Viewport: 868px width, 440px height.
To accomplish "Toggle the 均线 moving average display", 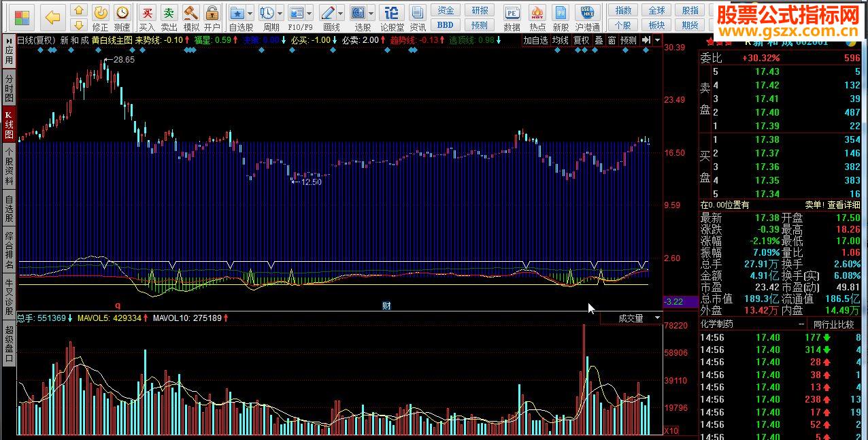I will click(x=560, y=40).
